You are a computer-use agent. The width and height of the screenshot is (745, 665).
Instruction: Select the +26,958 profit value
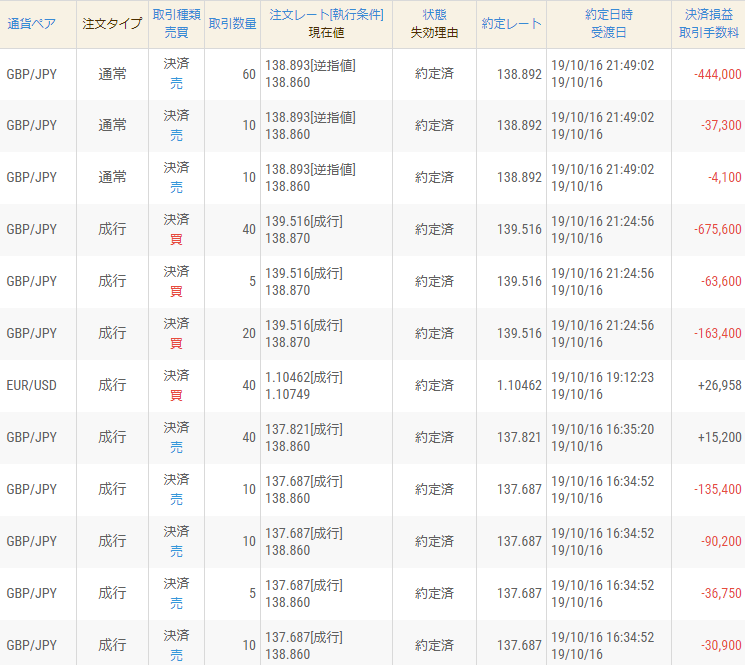719,385
